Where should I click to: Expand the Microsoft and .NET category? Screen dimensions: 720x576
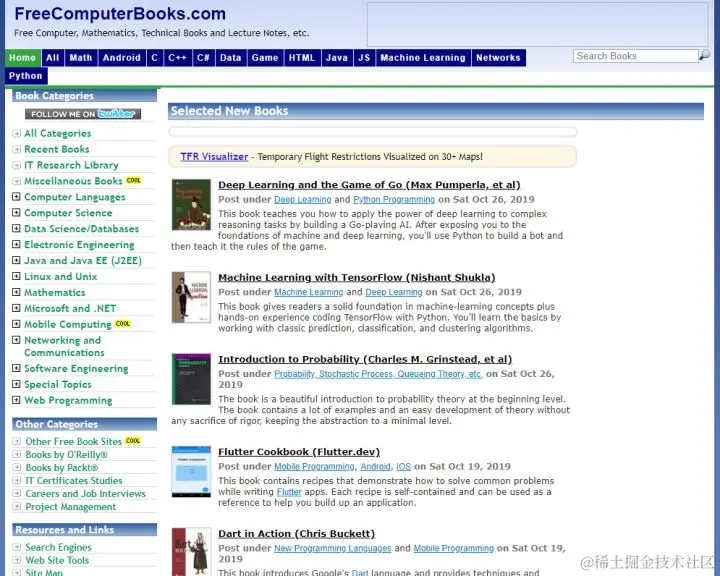click(x=16, y=308)
